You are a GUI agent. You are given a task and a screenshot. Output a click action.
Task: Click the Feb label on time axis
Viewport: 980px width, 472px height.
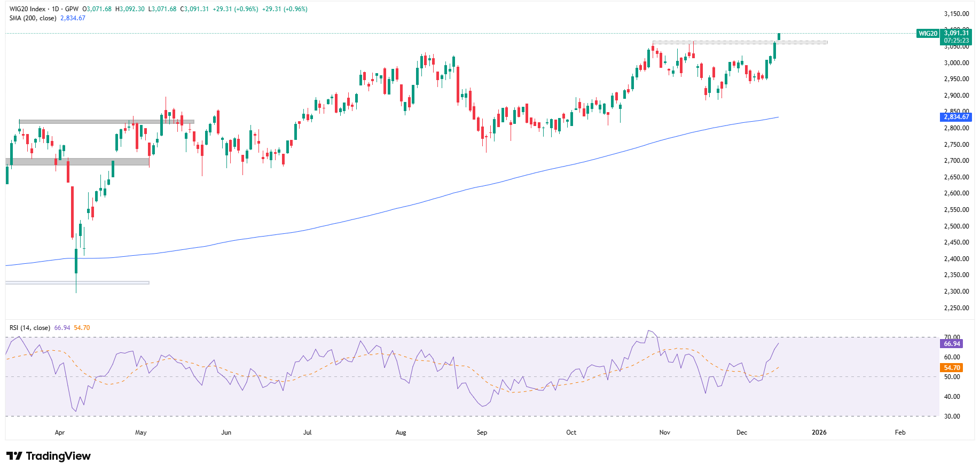[900, 432]
